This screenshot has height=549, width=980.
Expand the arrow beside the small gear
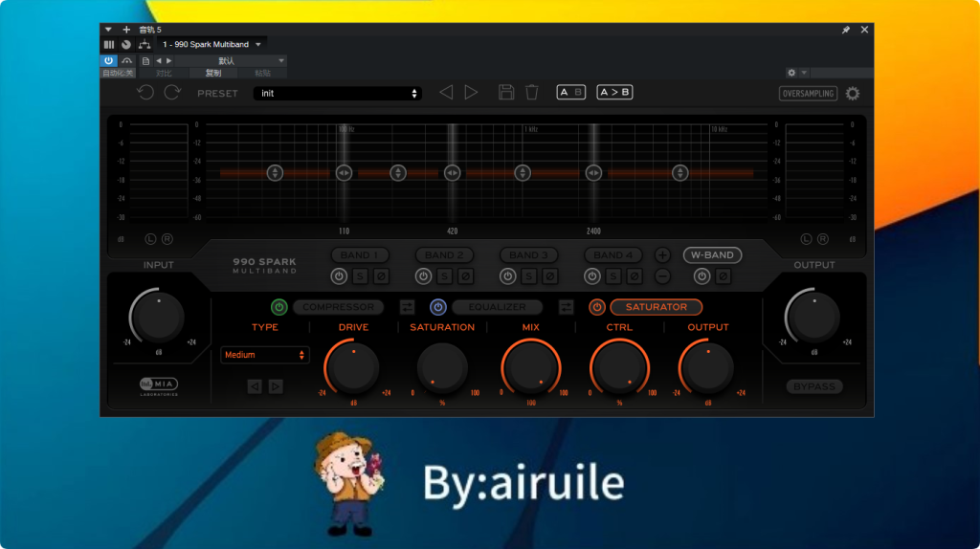click(x=804, y=73)
